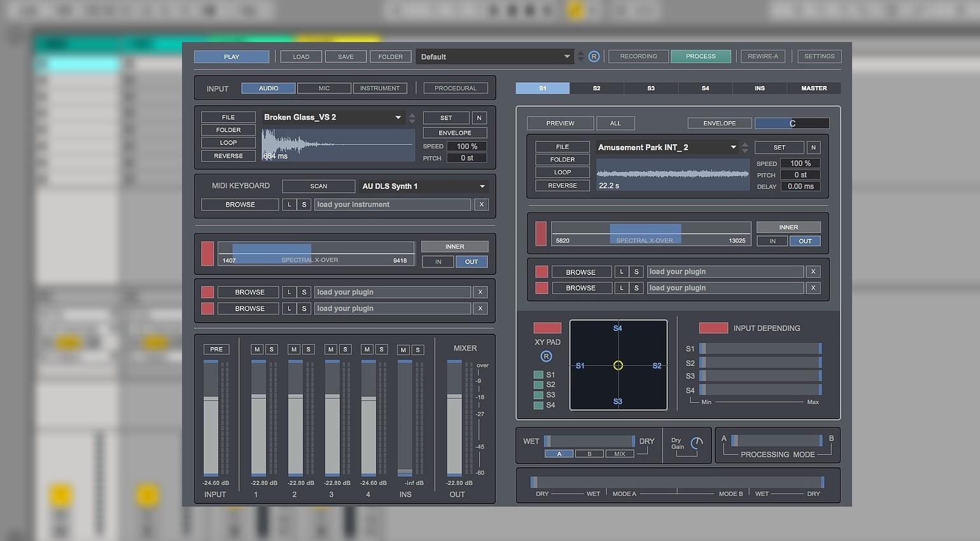Click the file stepper arrows next to Broken Glass_VS 2
The image size is (980, 541).
pyautogui.click(x=412, y=118)
